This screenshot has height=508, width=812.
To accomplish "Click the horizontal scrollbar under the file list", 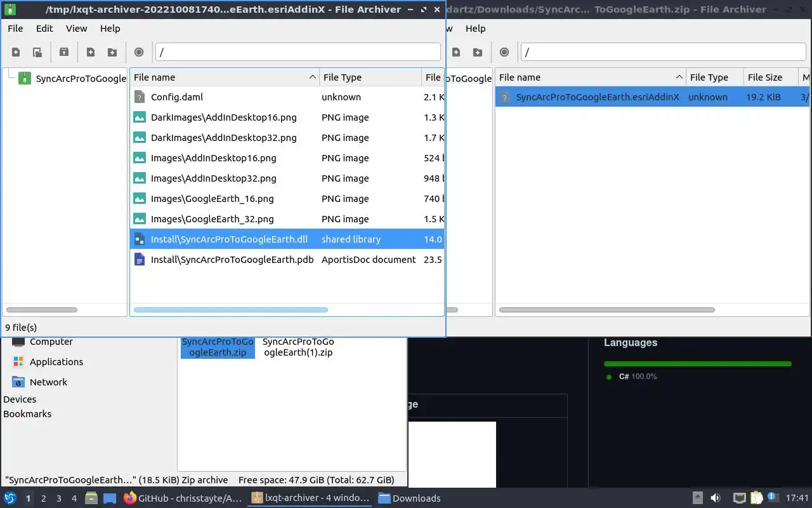I will click(231, 310).
